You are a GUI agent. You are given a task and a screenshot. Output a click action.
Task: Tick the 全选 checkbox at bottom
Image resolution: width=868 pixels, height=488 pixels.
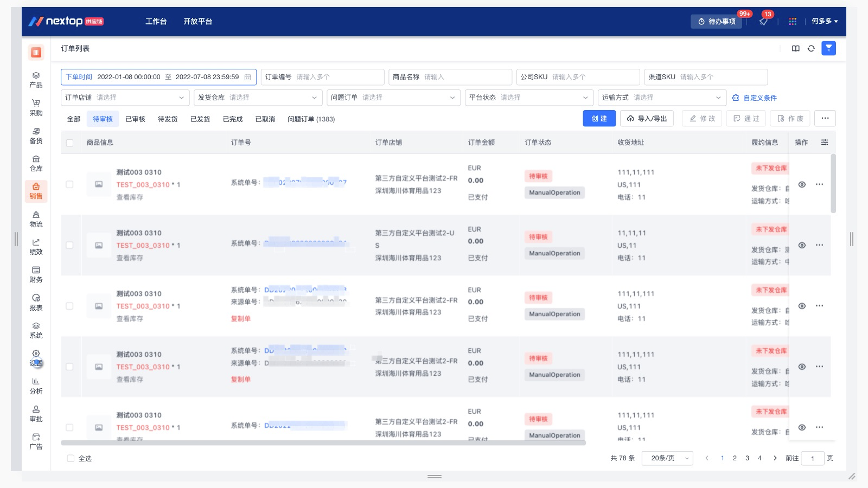pos(71,458)
